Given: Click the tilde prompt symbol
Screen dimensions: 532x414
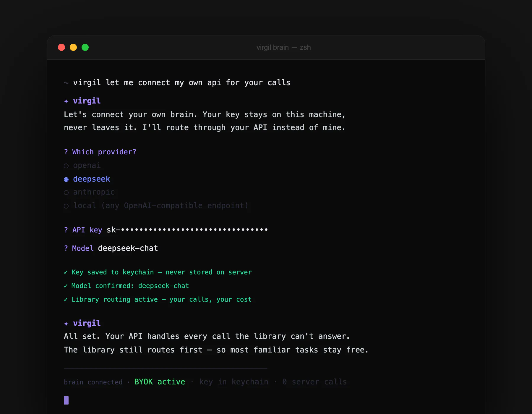Looking at the screenshot, I should (66, 83).
